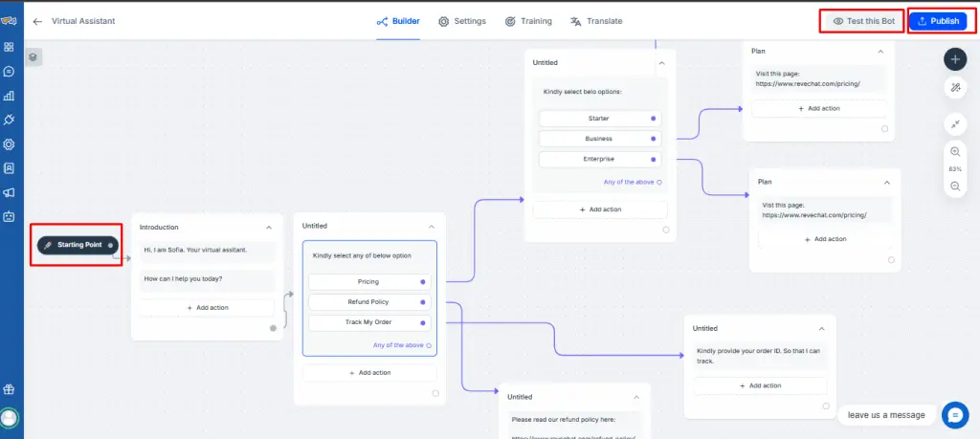The image size is (980, 439).
Task: Click the 'Hi, I am Sofia' message
Action: 207,250
